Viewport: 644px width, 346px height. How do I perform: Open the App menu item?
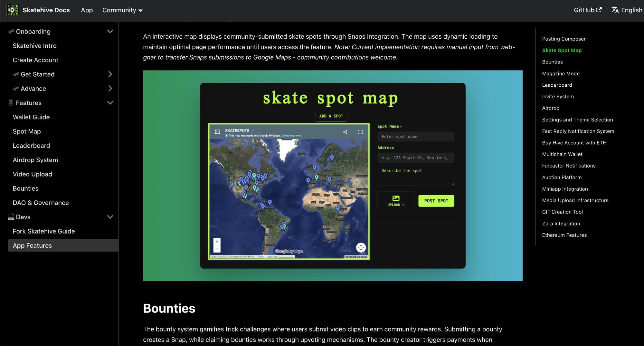[87, 10]
